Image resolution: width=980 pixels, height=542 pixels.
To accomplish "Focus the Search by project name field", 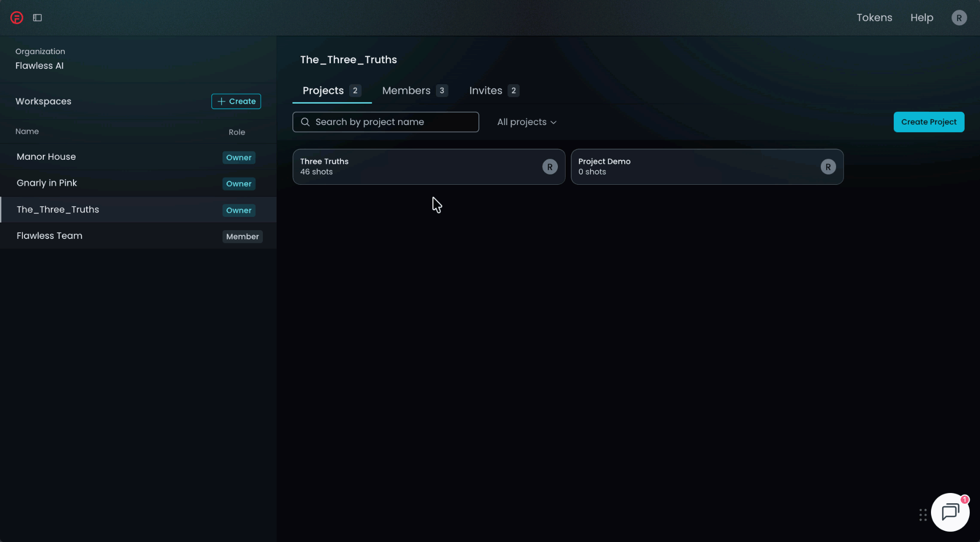I will coord(385,122).
